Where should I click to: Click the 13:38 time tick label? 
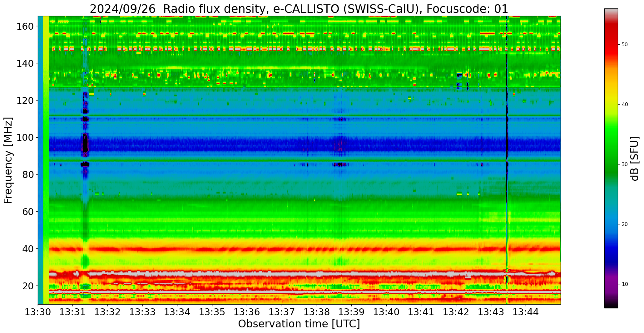point(317,312)
